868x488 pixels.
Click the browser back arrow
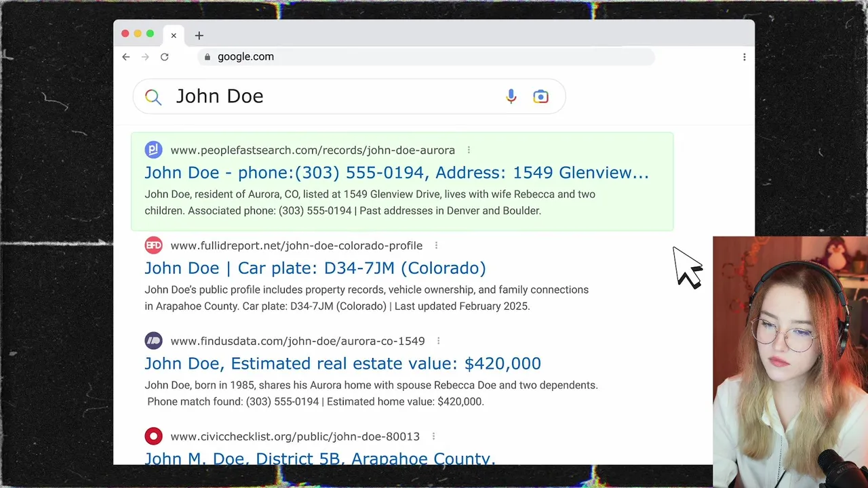click(x=126, y=57)
